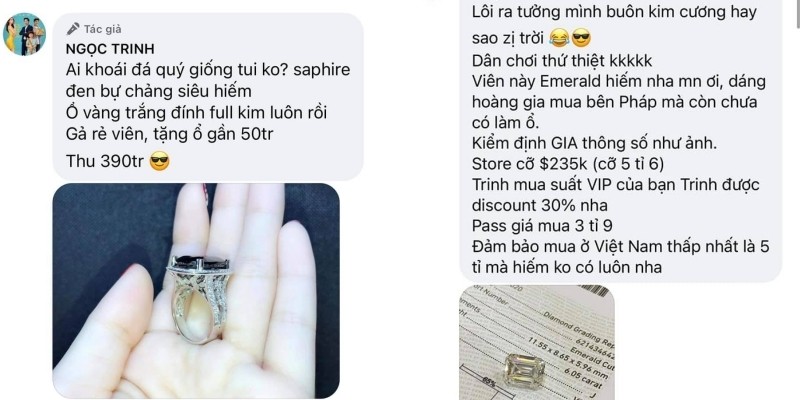This screenshot has width=800, height=400.
Task: Click the emerald-cut diamond on the certificate
Action: pos(525,370)
